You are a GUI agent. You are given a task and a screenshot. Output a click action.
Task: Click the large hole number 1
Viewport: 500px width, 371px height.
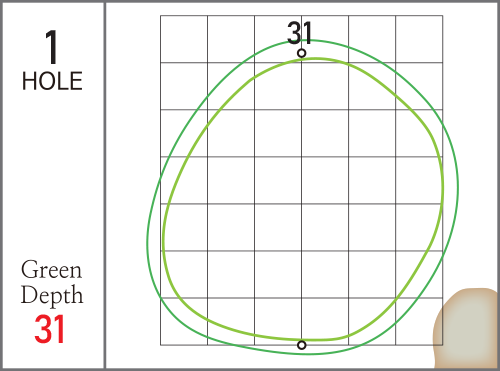[52, 47]
